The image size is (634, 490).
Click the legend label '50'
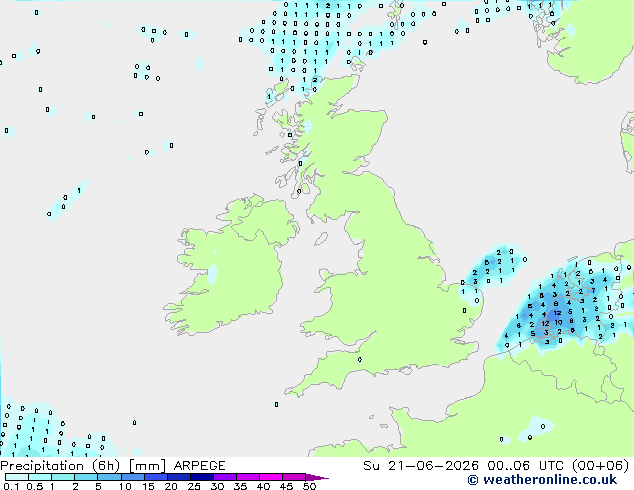(x=309, y=486)
